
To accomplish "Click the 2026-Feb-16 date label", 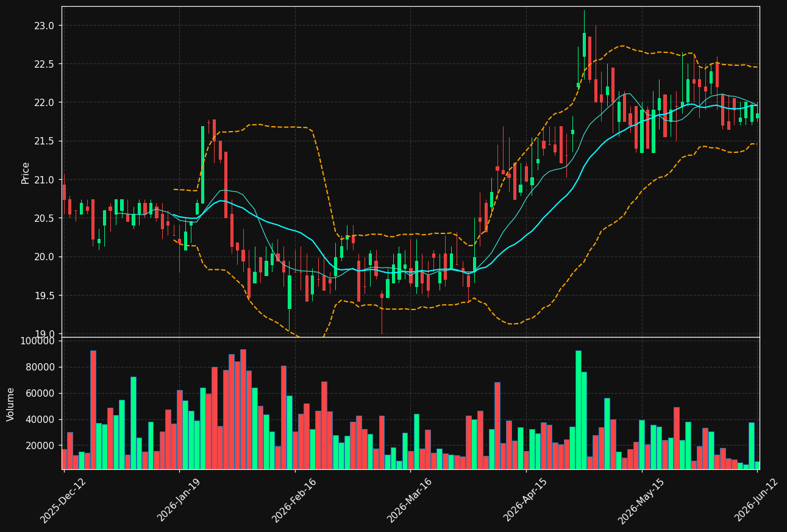I will (x=294, y=500).
